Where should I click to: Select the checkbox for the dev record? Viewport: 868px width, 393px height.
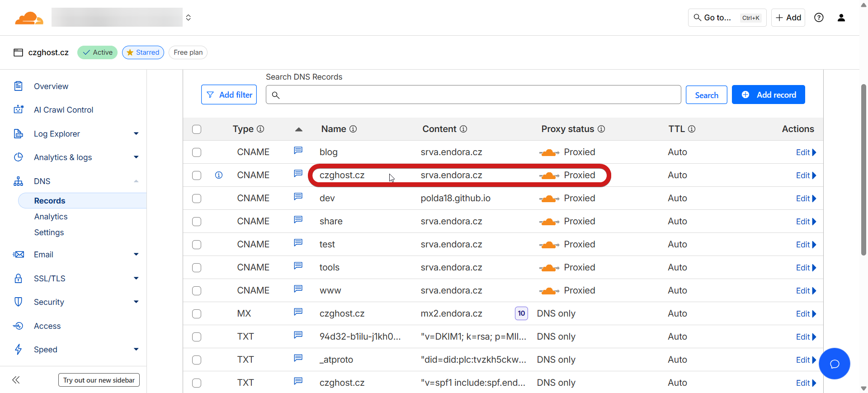pos(197,199)
